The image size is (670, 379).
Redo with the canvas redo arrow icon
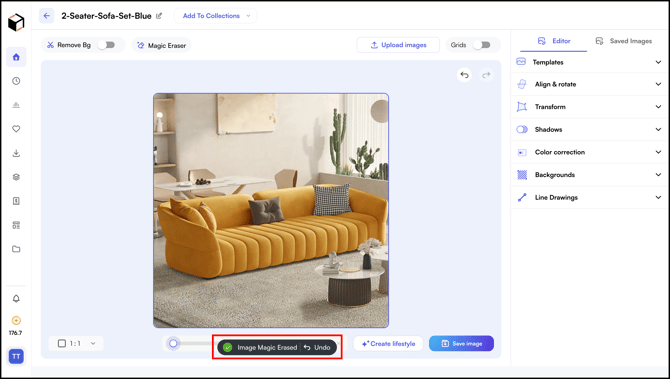[486, 75]
